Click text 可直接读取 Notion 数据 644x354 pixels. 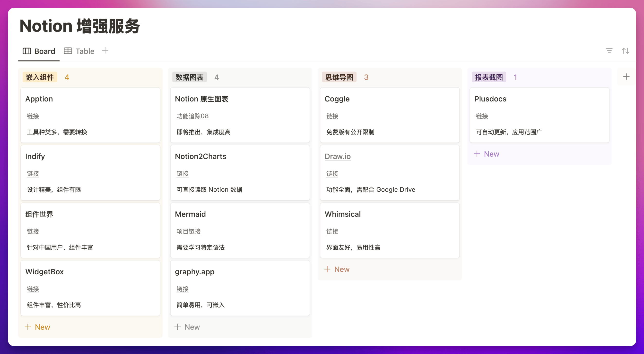pyautogui.click(x=209, y=190)
